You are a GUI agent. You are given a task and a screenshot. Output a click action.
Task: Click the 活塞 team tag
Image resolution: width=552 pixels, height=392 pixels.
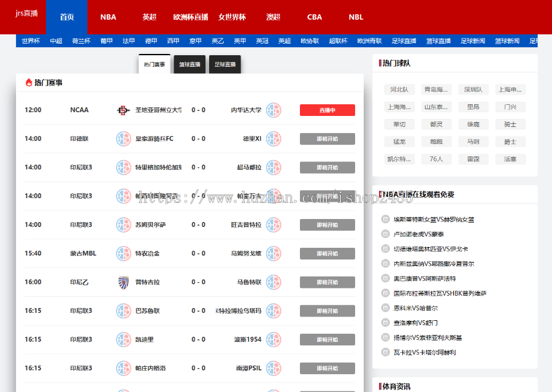[x=510, y=159]
